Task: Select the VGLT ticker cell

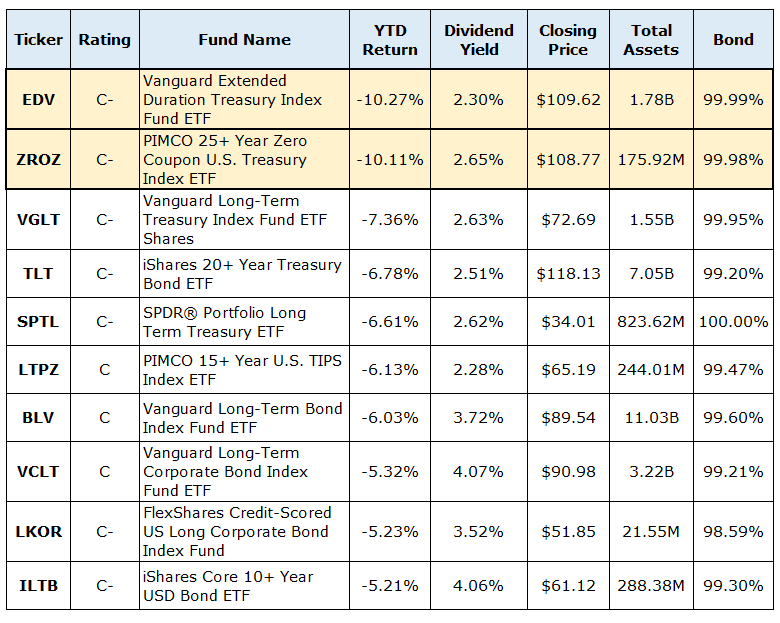Action: [39, 219]
